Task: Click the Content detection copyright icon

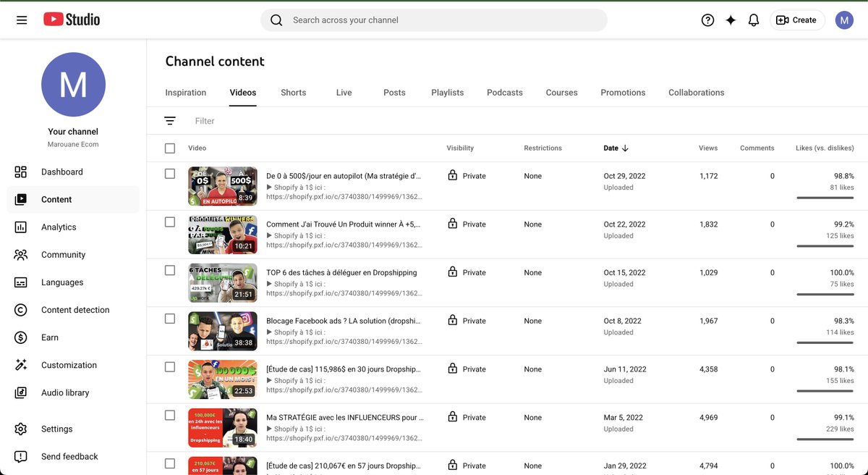Action: click(x=21, y=310)
